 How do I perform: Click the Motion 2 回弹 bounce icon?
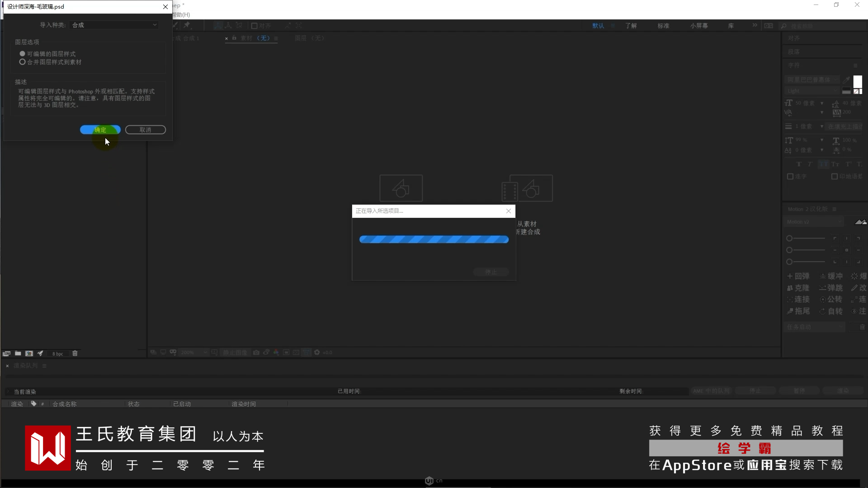798,276
